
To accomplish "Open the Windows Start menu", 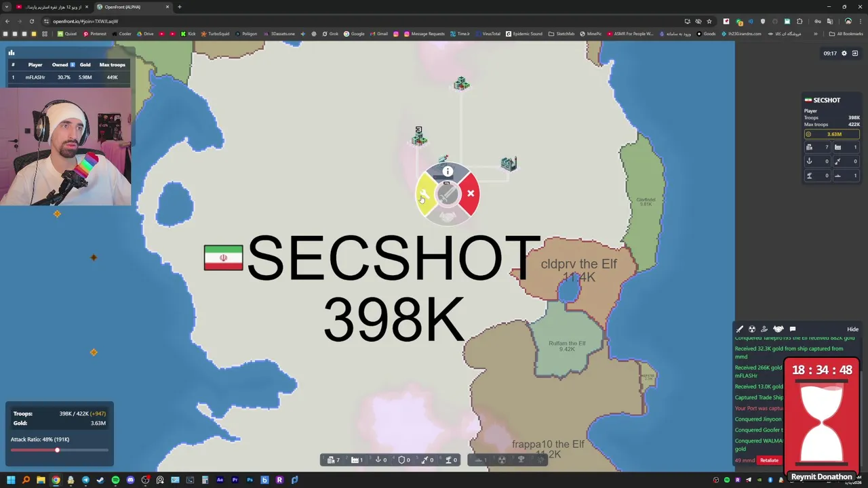I will click(x=11, y=480).
